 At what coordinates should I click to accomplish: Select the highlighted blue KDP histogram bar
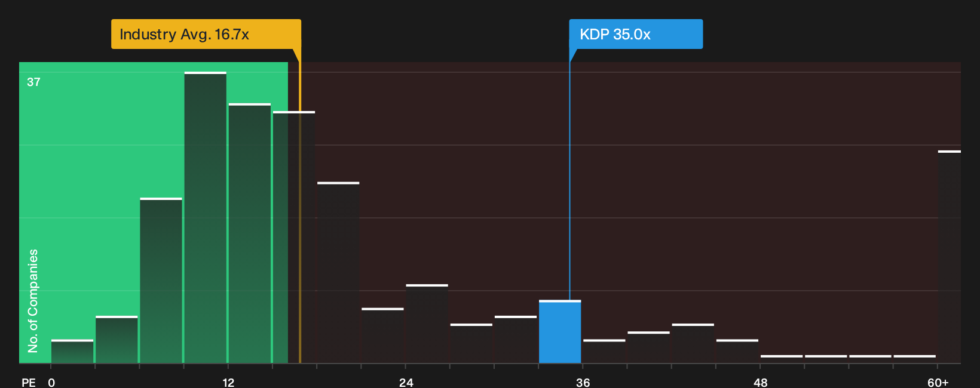tap(560, 332)
